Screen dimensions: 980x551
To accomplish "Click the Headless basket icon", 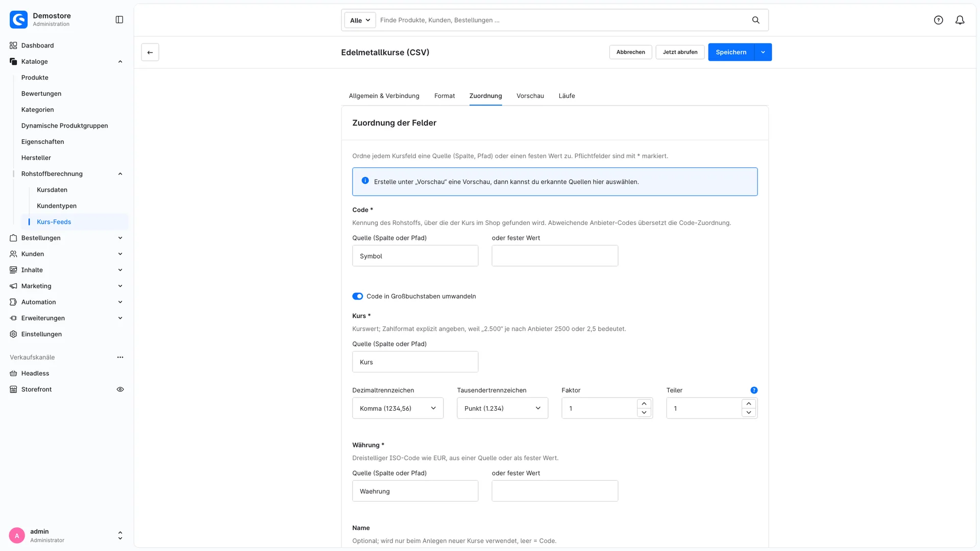I will click(x=13, y=373).
